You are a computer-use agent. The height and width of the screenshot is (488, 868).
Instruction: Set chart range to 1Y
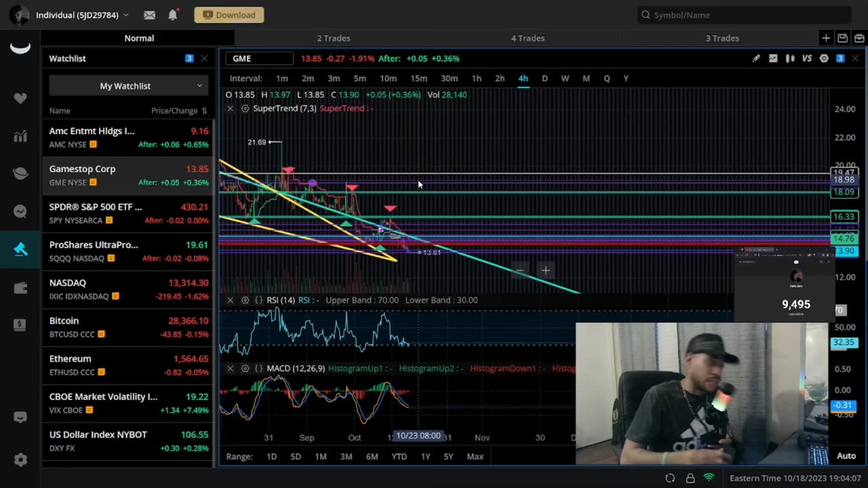click(x=425, y=456)
